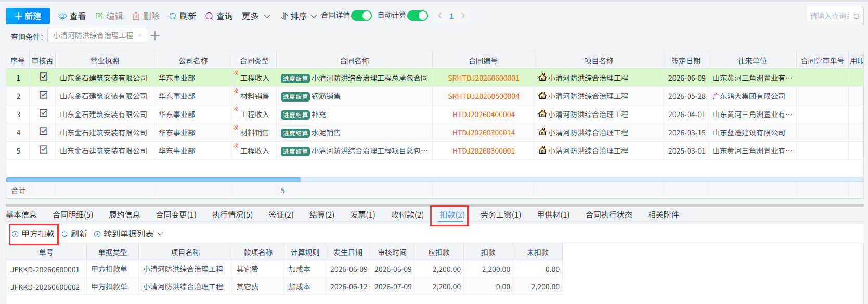Switch to 扣款(2) tab

pos(452,214)
